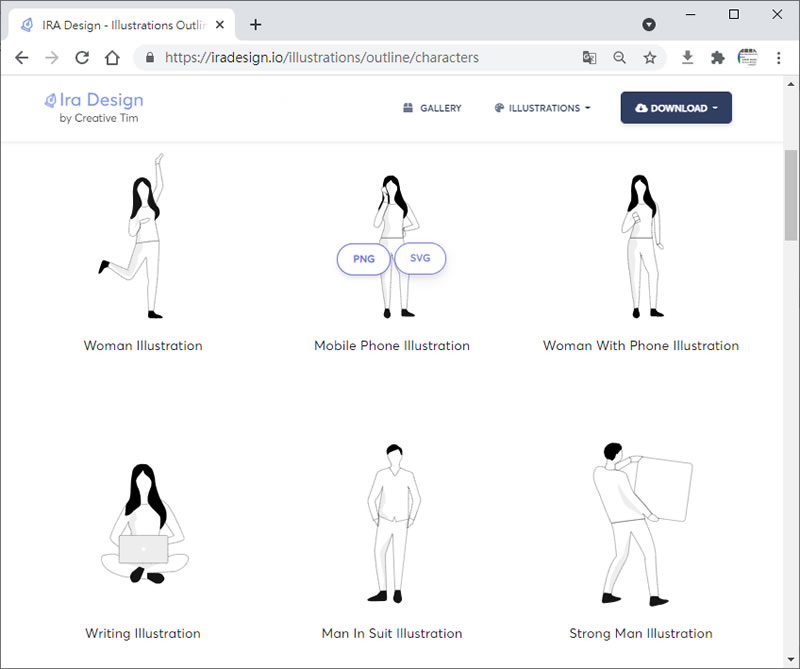
Task: Bookmark this page with the star icon
Action: point(650,58)
